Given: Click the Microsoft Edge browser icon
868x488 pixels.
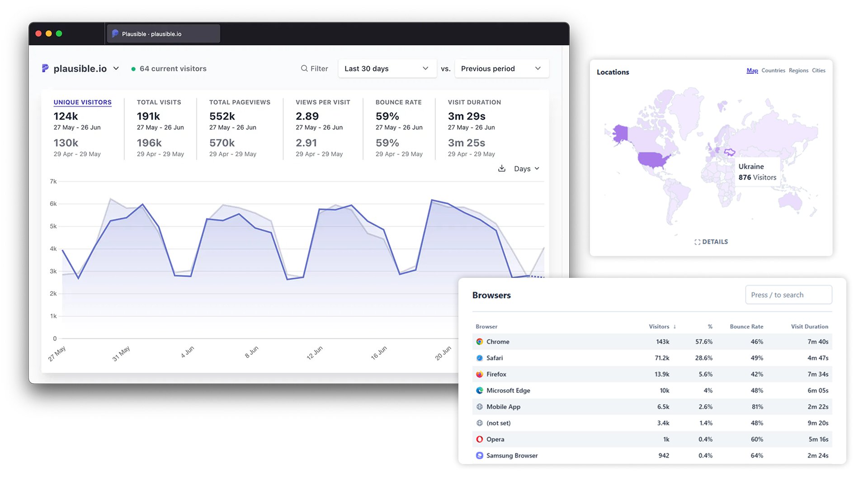Looking at the screenshot, I should [x=480, y=390].
